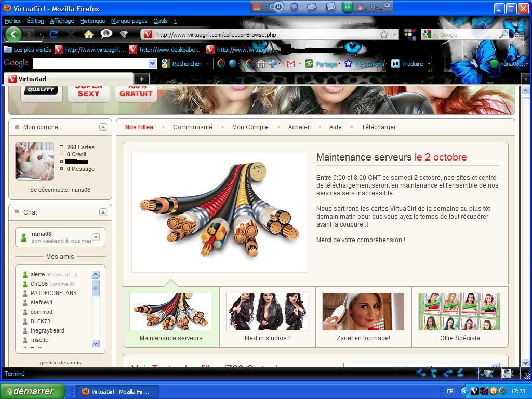The image size is (532, 399).
Task: Bookmark this page with the star icon
Action: 384,34
